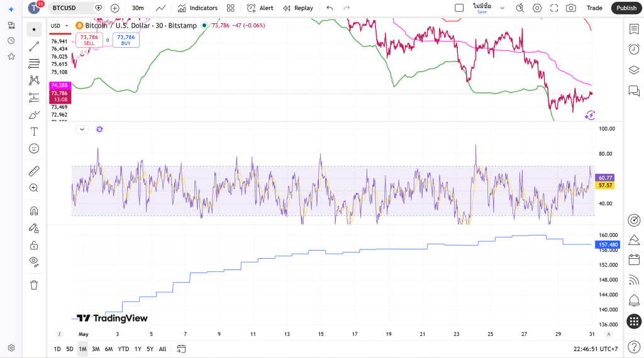Open the Fibonacci retracement tools

point(34,63)
